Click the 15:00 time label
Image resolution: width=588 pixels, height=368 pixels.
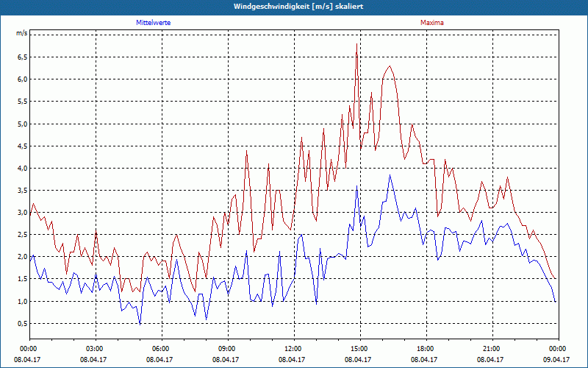point(360,349)
